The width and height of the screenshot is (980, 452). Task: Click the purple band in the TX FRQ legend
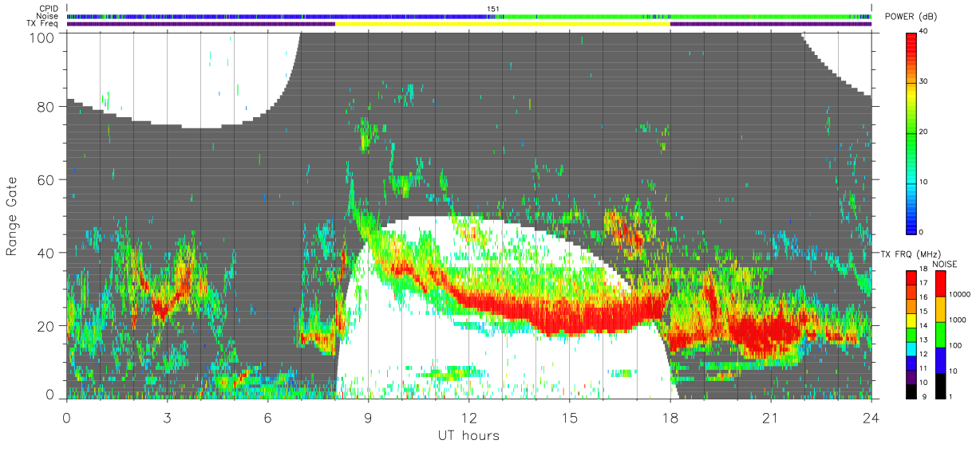(912, 379)
